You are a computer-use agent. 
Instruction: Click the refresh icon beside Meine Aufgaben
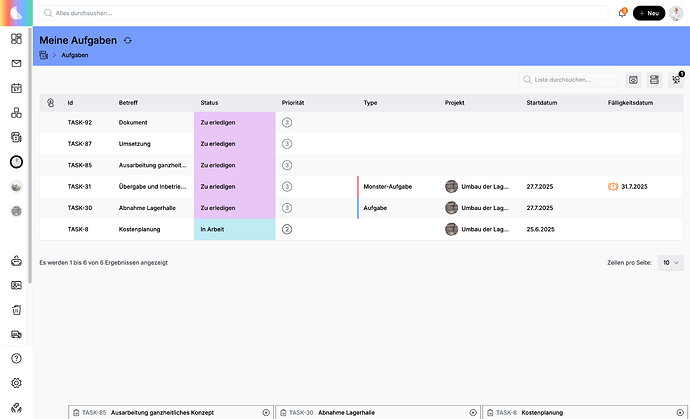[128, 40]
